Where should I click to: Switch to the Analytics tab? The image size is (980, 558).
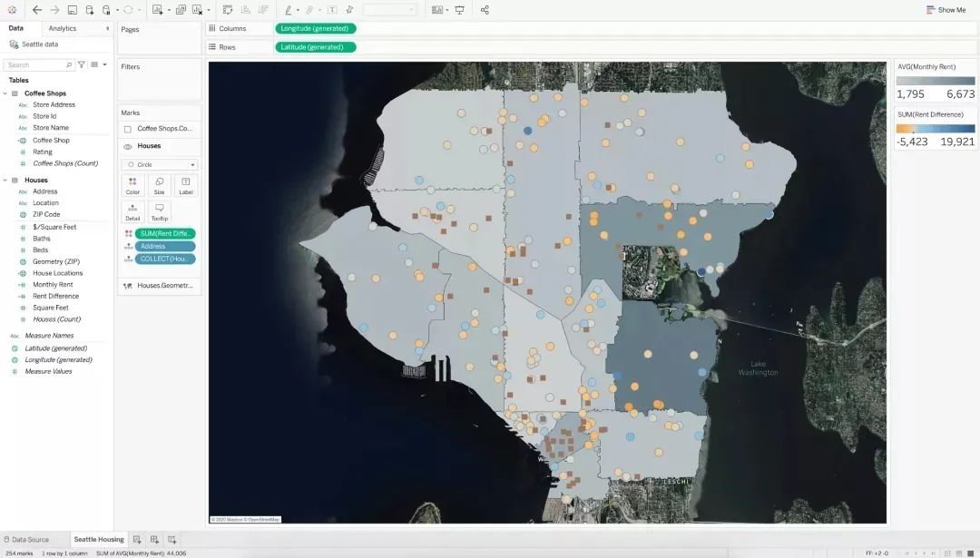(x=63, y=28)
